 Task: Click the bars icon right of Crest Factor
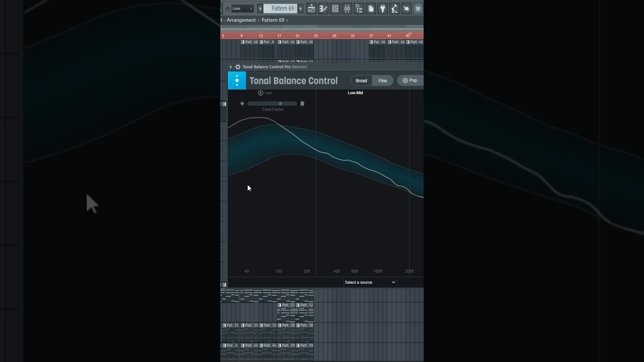point(302,104)
